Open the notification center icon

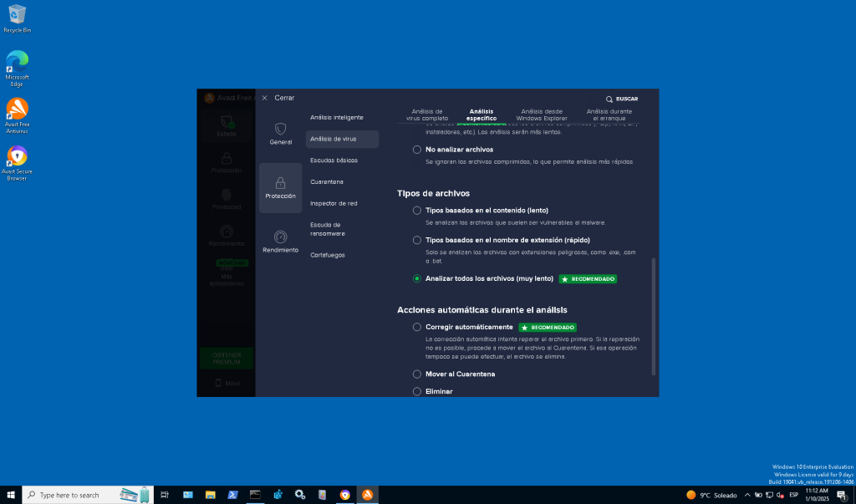click(842, 496)
